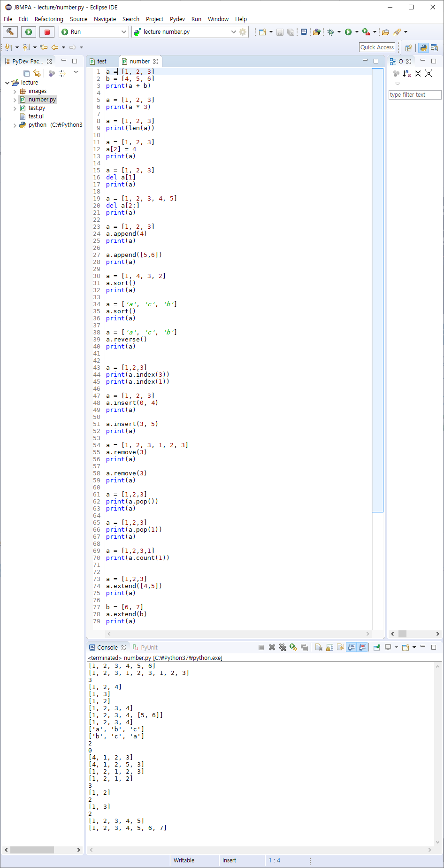Open the Display Selected Console dropdown arrow
The width and height of the screenshot is (444, 868).
[x=396, y=647]
